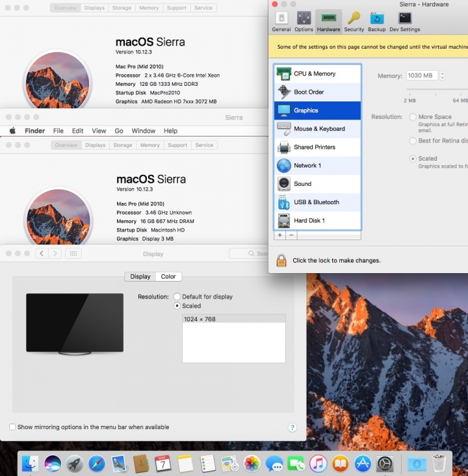
Task: Choose the 1024 × 768 resolution row
Action: click(234, 319)
